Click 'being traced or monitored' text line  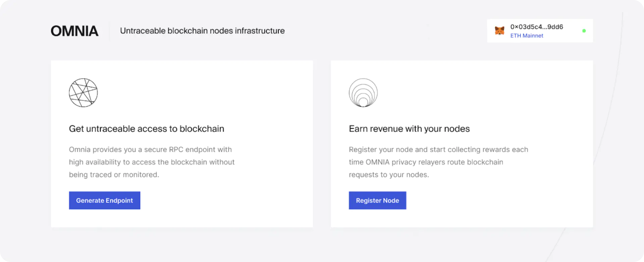(x=114, y=175)
